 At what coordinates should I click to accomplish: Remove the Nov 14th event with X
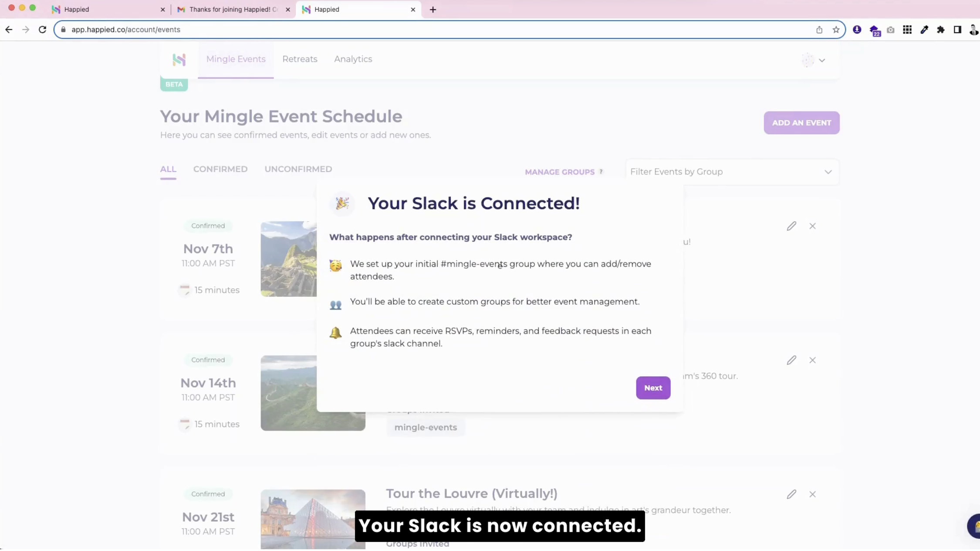pyautogui.click(x=812, y=360)
